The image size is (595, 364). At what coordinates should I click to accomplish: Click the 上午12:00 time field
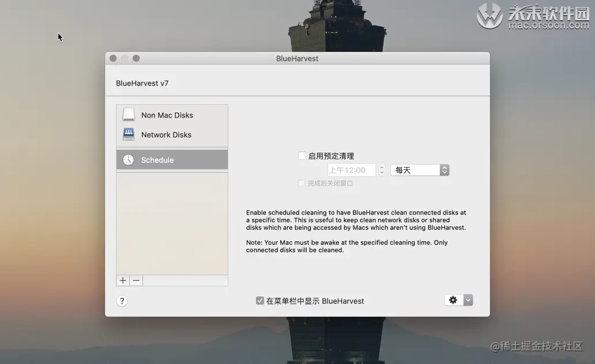coord(351,170)
